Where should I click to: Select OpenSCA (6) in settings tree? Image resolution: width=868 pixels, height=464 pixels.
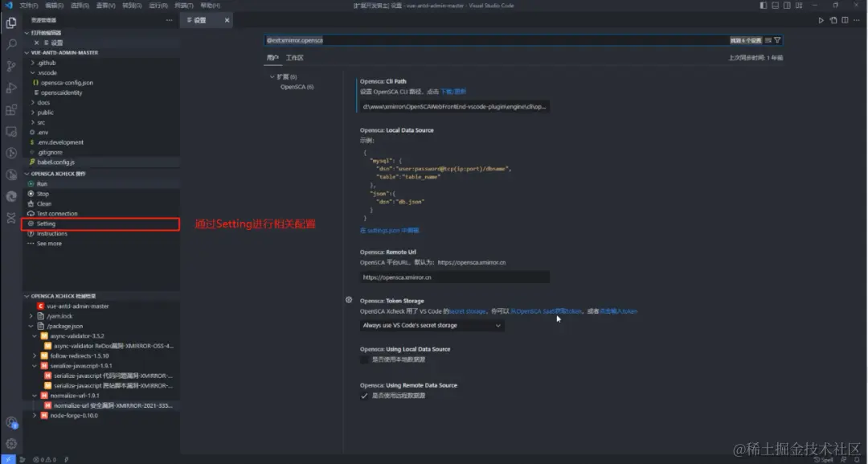pyautogui.click(x=297, y=87)
